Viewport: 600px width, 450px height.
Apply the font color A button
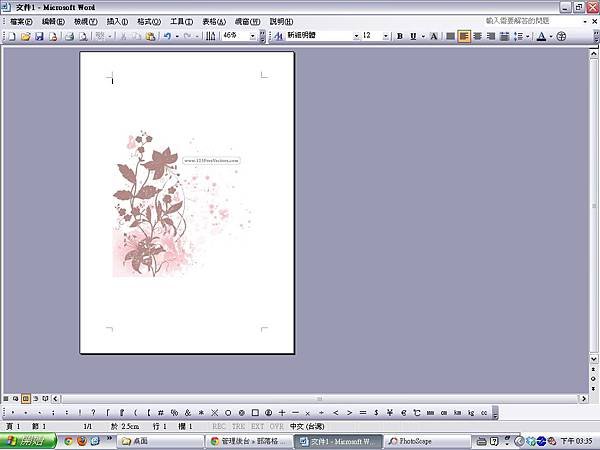tap(541, 36)
